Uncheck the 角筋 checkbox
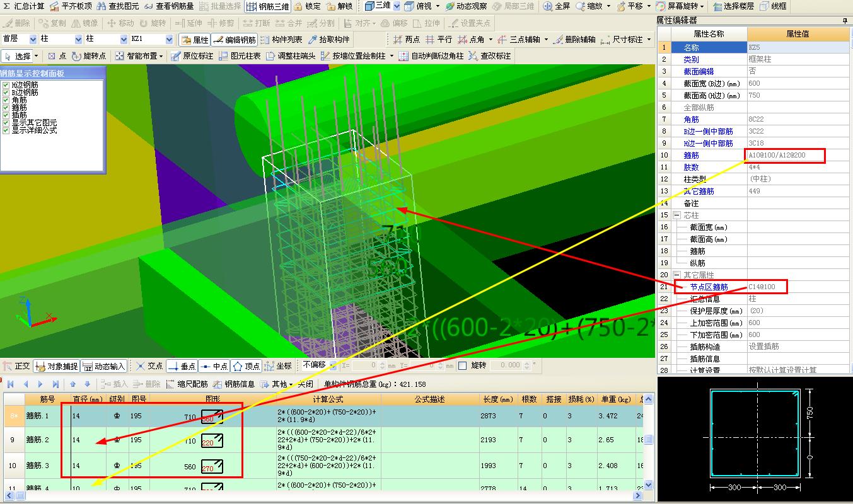Image resolution: width=853 pixels, height=504 pixels. point(6,100)
